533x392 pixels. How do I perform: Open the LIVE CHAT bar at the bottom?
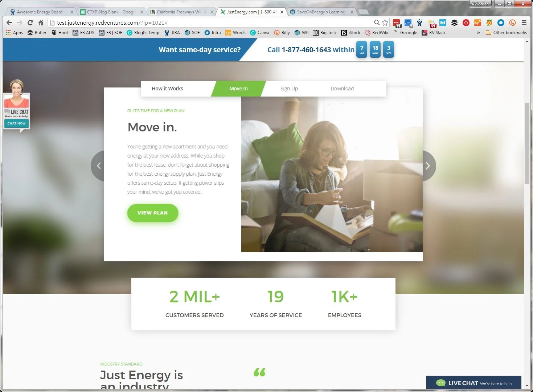[473, 383]
